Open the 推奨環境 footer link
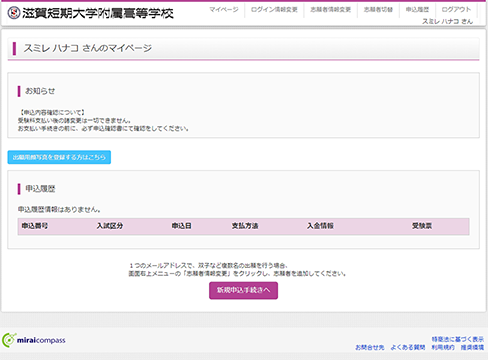This screenshot has height=360, width=488. pyautogui.click(x=472, y=347)
